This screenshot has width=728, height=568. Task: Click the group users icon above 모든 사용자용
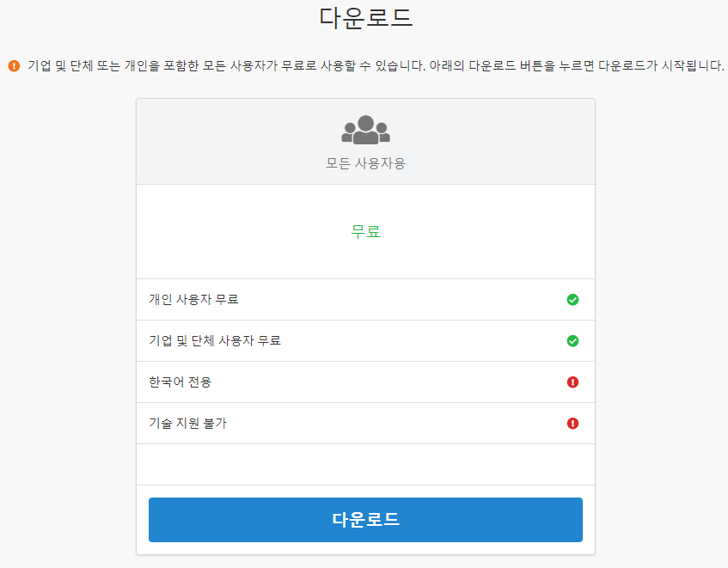tap(366, 130)
